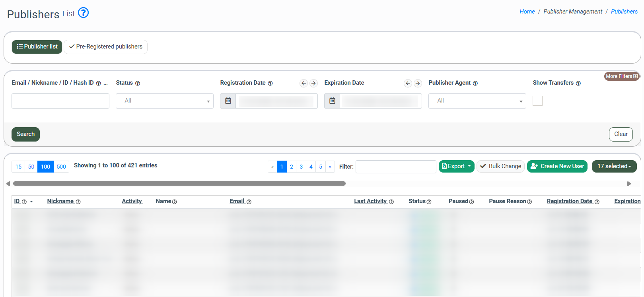This screenshot has height=297, width=644.
Task: Click Create New User button
Action: pos(557,166)
